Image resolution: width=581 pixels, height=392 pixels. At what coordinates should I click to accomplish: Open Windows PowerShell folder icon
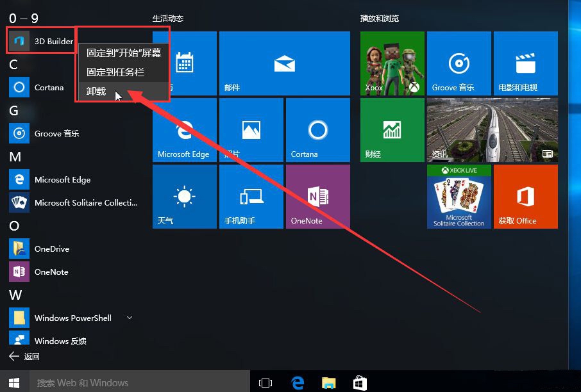pos(19,318)
